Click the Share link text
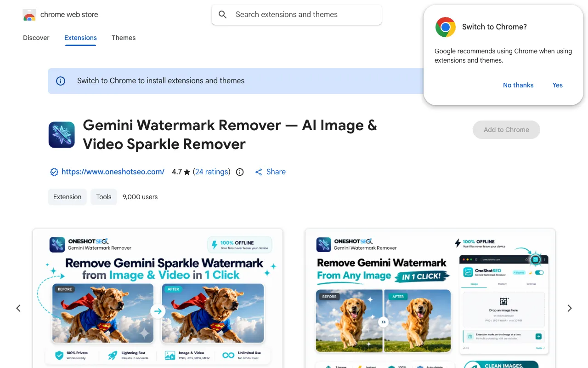 (x=276, y=172)
